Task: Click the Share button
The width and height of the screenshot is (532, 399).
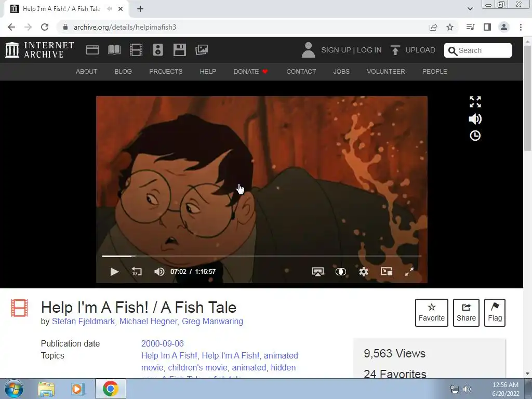Action: pos(466,312)
